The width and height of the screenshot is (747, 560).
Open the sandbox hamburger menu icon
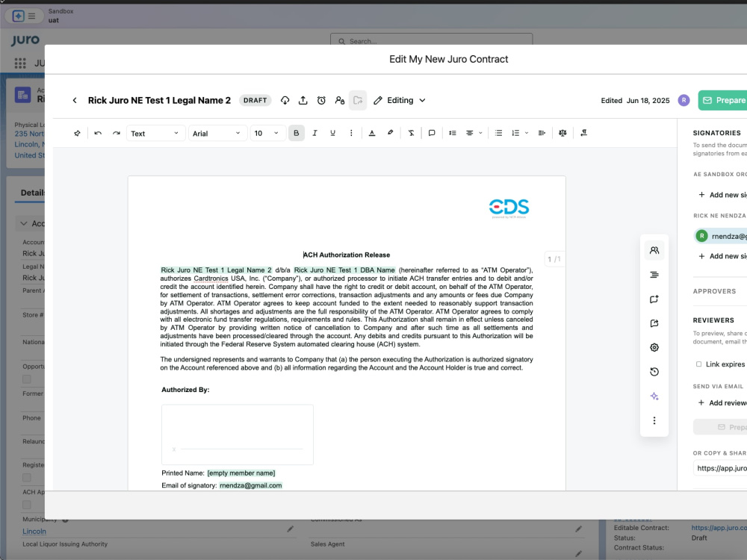31,16
